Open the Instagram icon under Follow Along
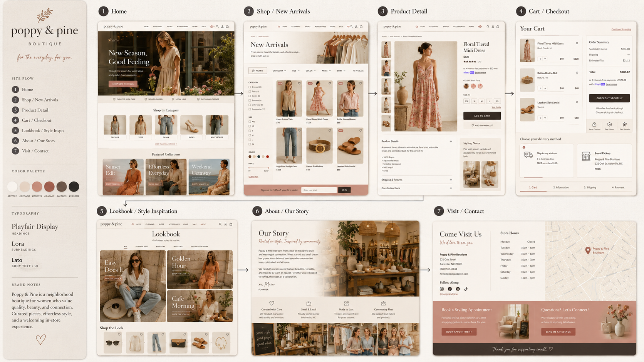 (x=442, y=289)
